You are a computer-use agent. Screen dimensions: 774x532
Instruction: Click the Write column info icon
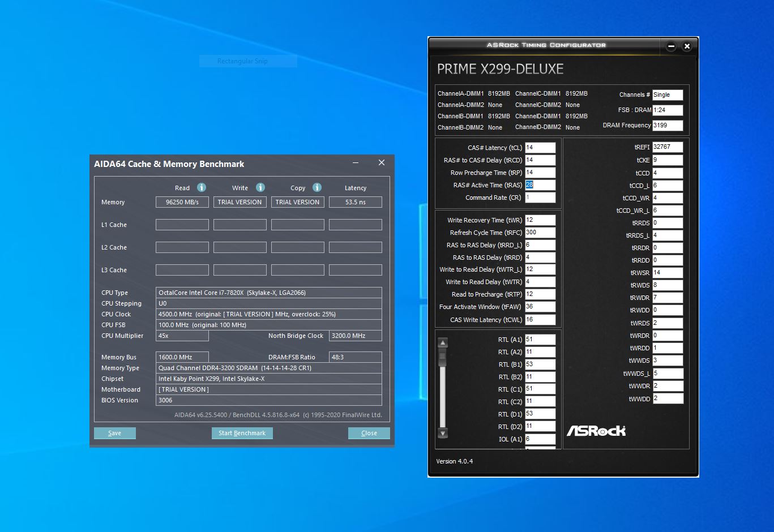point(260,187)
